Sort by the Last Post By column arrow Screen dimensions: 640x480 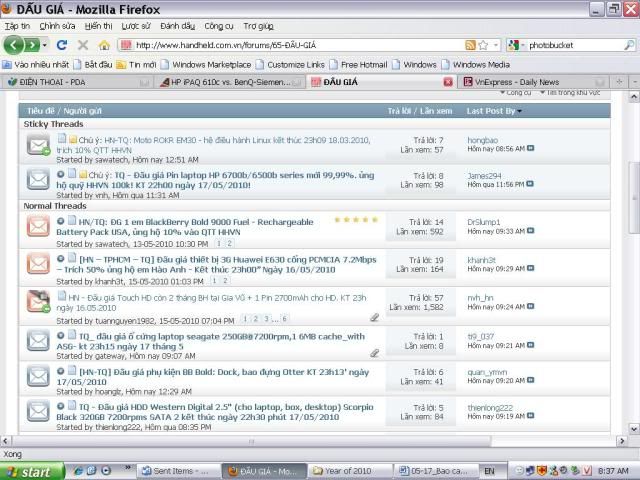click(519, 111)
